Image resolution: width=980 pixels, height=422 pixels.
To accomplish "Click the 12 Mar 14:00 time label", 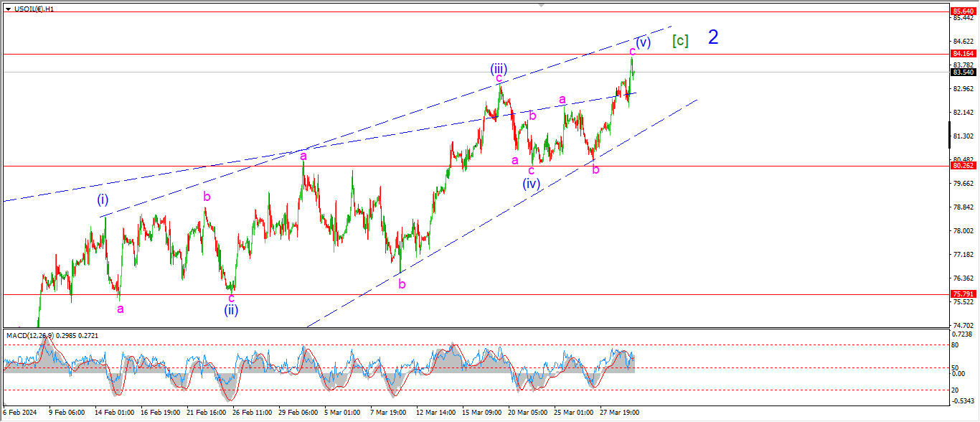I will click(437, 413).
